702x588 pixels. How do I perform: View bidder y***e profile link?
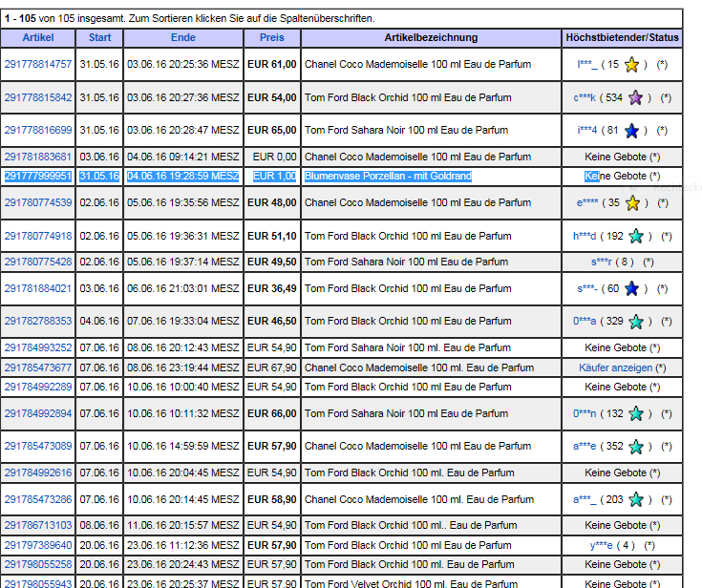click(602, 545)
